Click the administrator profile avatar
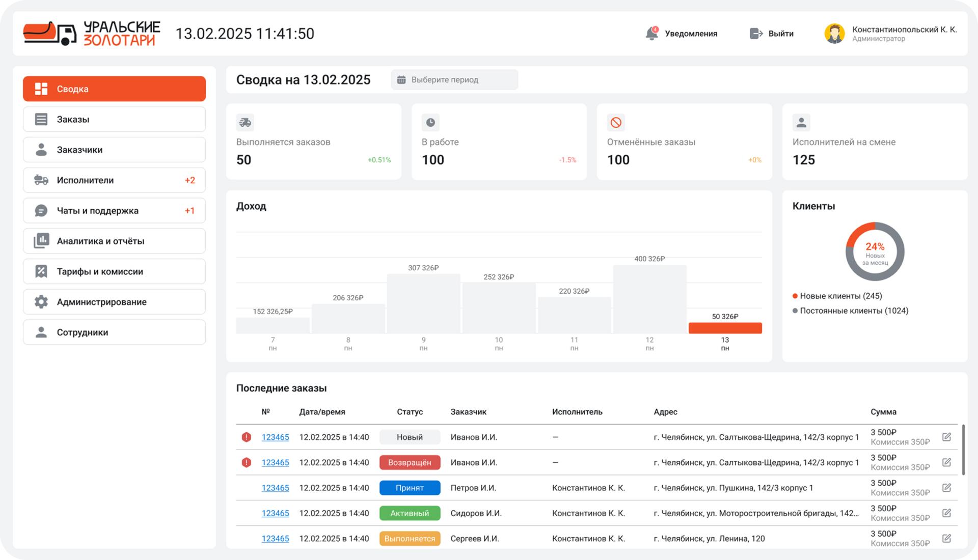 coord(834,34)
